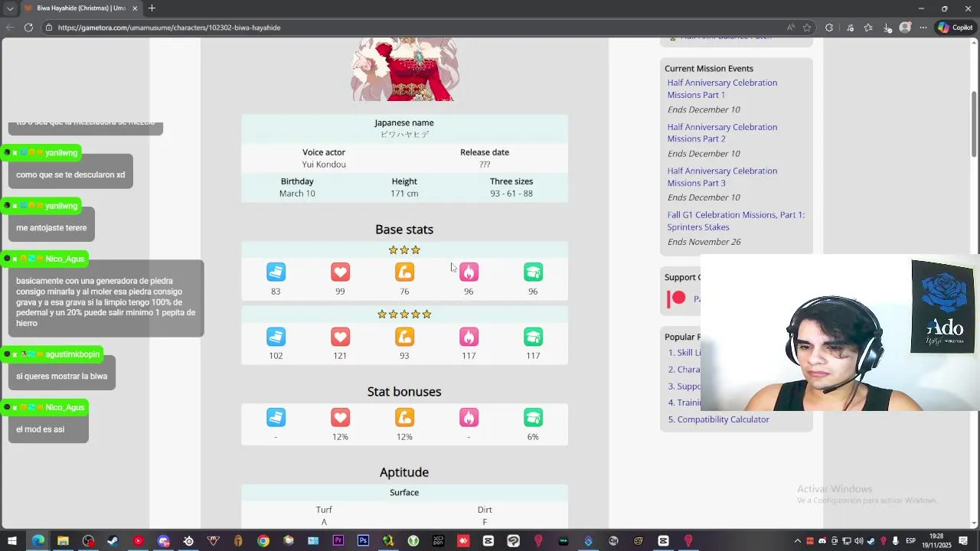View site information lock icon
This screenshot has height=551, width=980.
49,28
